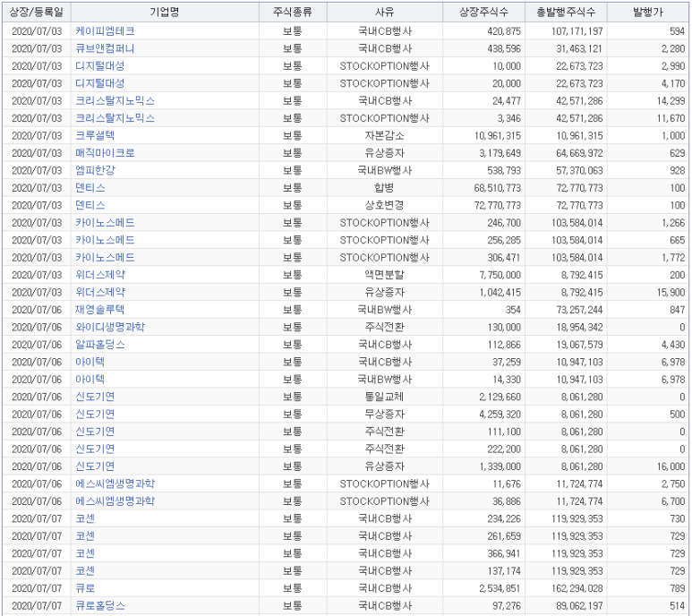Screen dimensions: 692x616
Task: Select the 2,534,851 listed shares value
Action: [x=500, y=588]
